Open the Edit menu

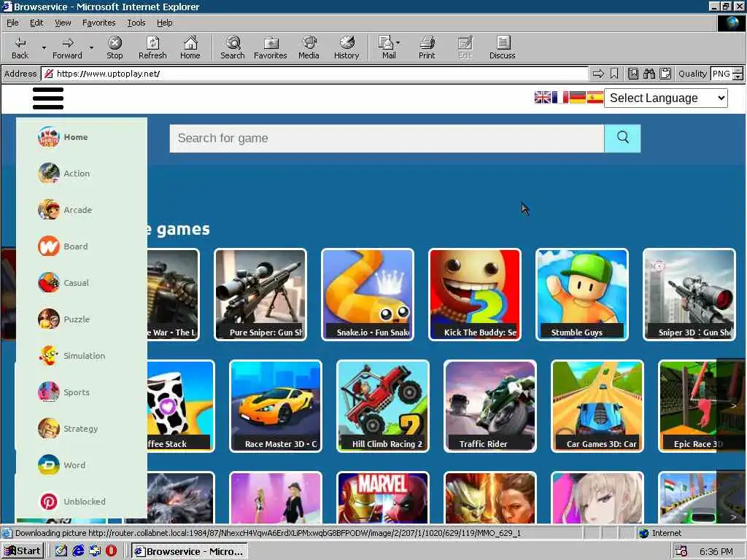tap(36, 23)
